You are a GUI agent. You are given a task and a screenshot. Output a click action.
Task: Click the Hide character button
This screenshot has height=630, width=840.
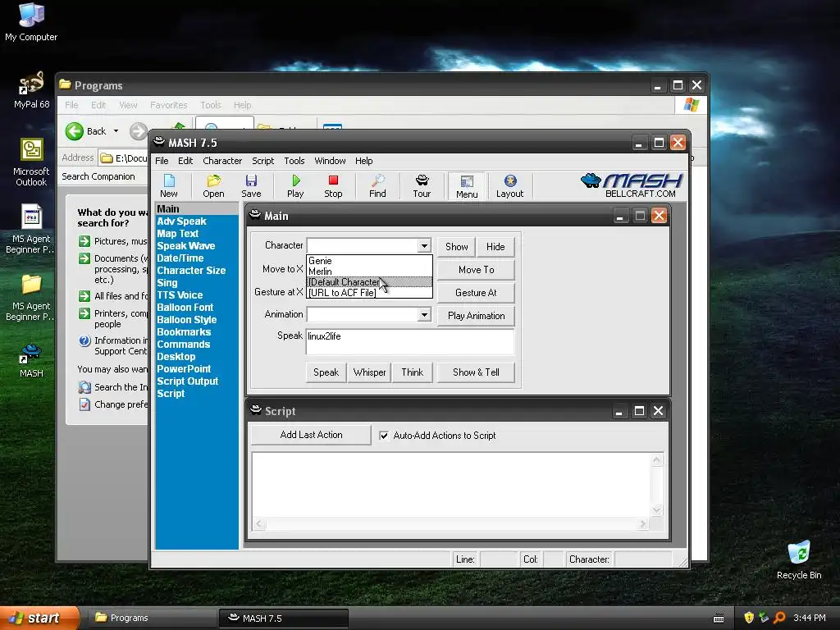[x=495, y=246]
